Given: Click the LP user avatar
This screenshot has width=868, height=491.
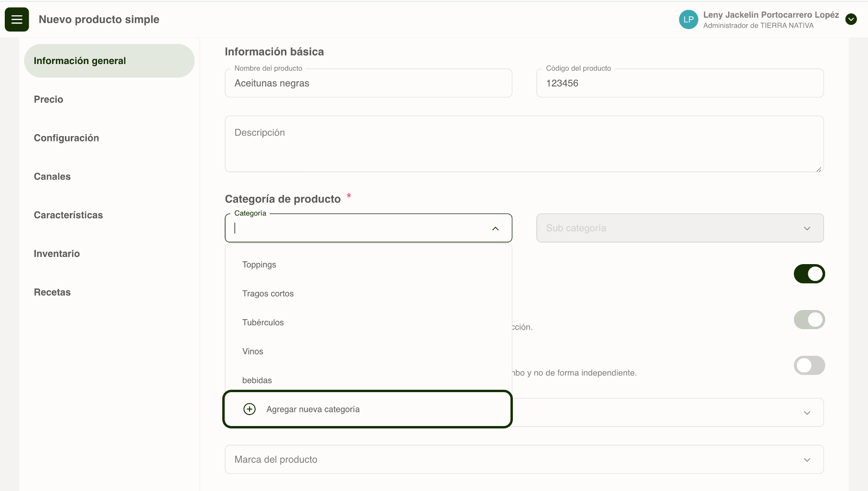Looking at the screenshot, I should point(688,20).
